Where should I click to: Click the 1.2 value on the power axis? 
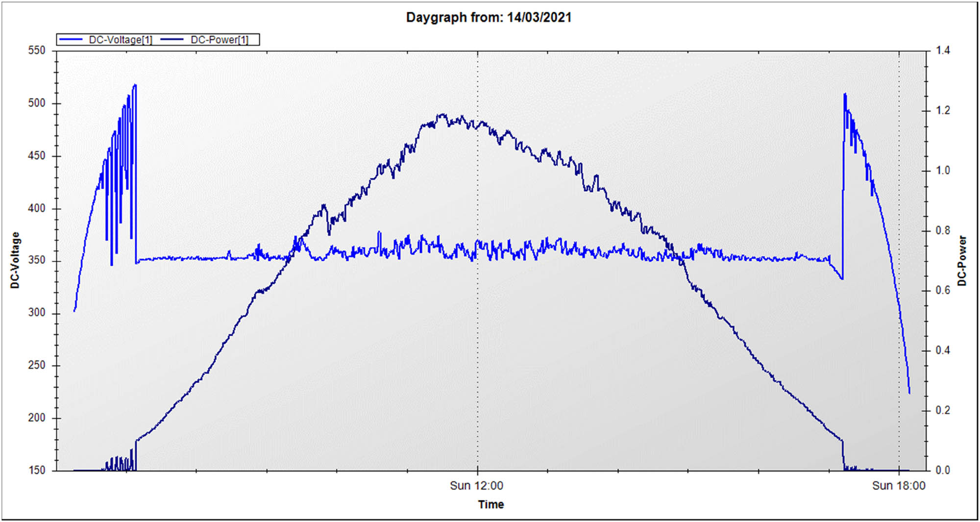(x=943, y=110)
